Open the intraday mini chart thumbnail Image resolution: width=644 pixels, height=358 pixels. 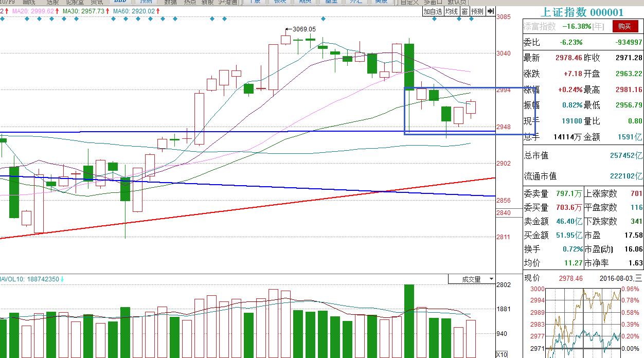point(582,322)
